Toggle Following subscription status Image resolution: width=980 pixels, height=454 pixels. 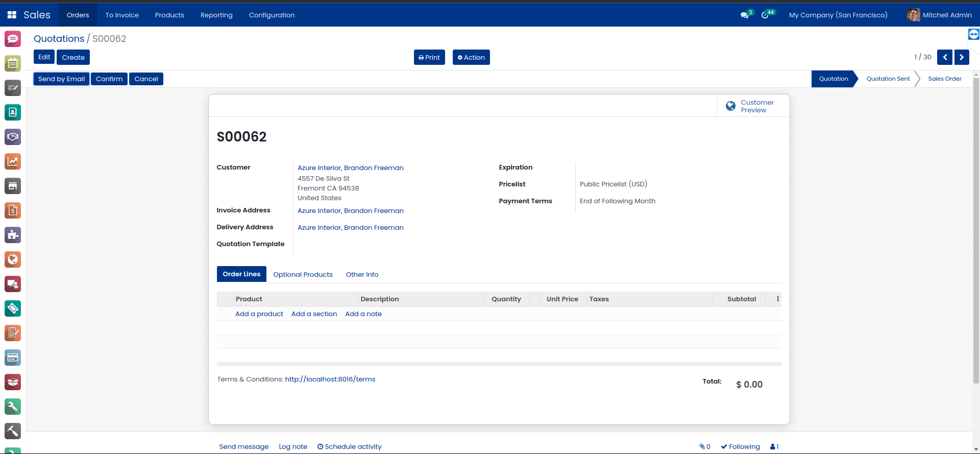coord(741,446)
